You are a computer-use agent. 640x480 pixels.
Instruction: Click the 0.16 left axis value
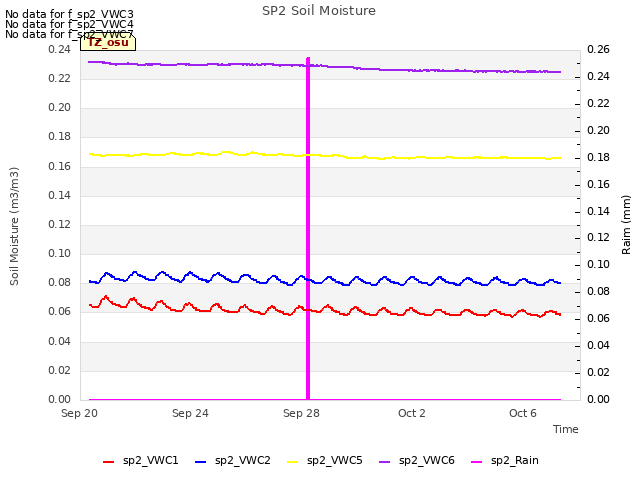[x=60, y=166]
